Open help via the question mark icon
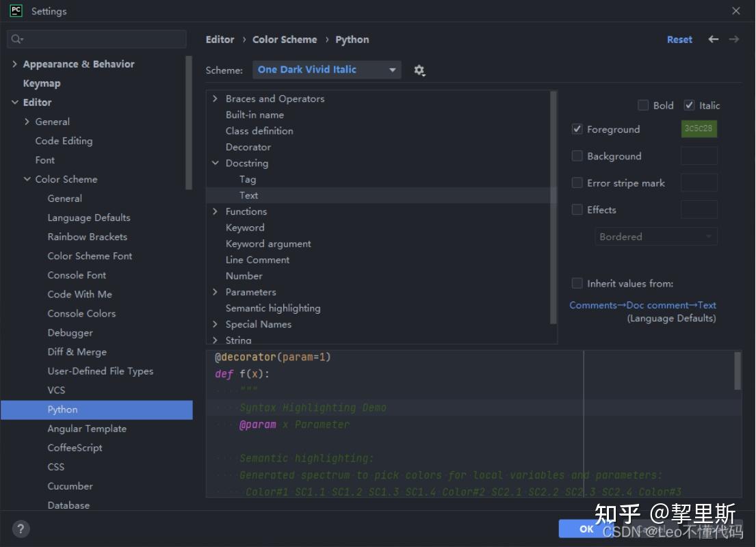This screenshot has width=756, height=547. pos(21,529)
